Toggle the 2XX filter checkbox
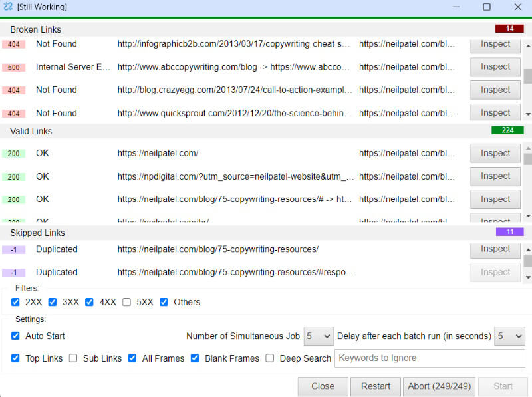This screenshot has width=532, height=397. click(x=15, y=302)
